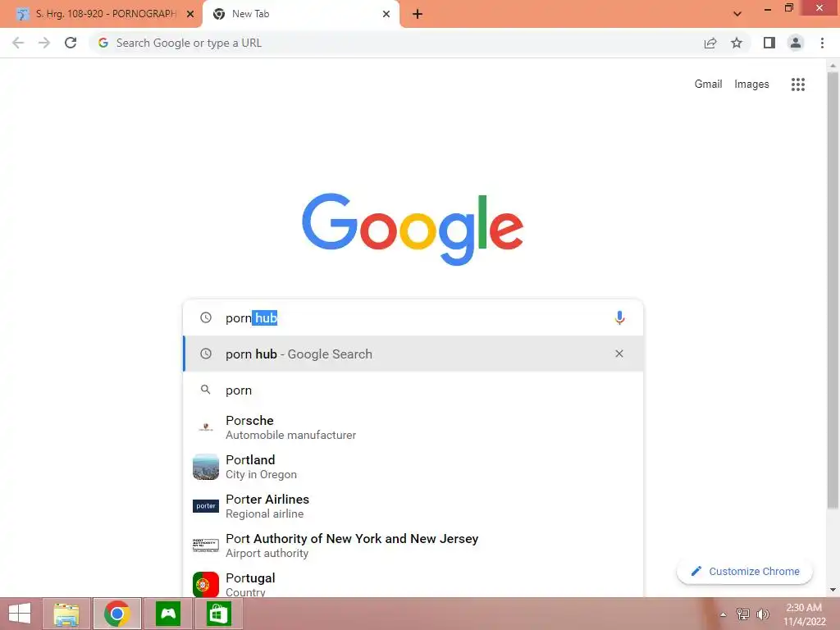The height and width of the screenshot is (630, 840).
Task: Close the New Tab tab
Action: [386, 14]
